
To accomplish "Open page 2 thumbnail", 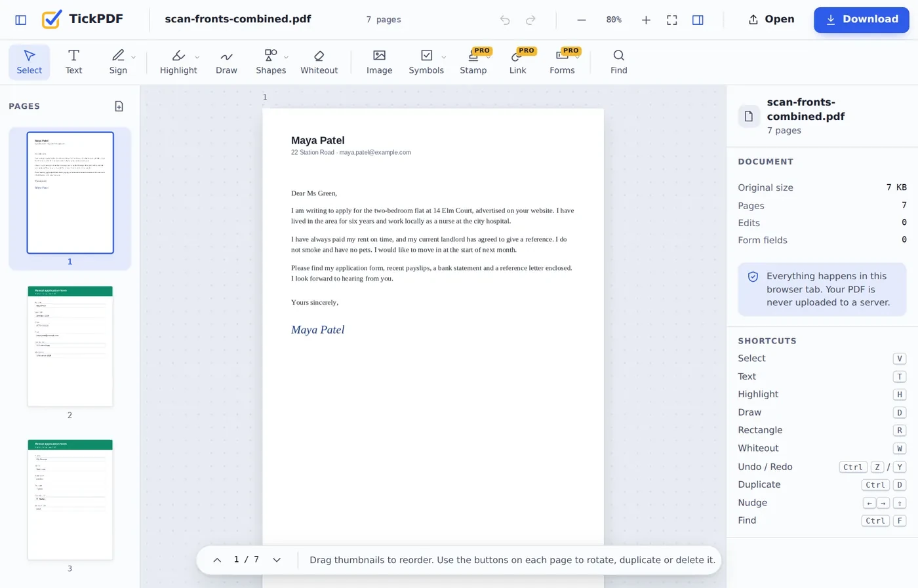I will tap(70, 346).
